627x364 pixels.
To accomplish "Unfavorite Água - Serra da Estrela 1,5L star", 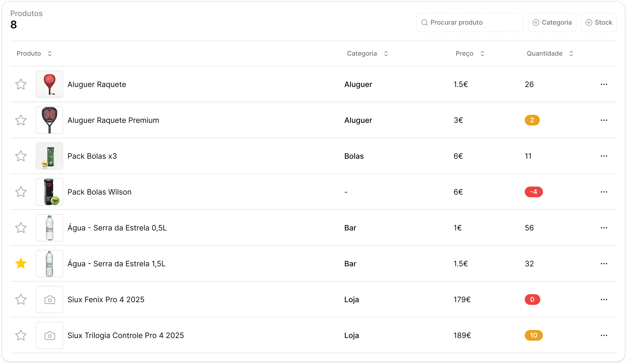I will [21, 264].
